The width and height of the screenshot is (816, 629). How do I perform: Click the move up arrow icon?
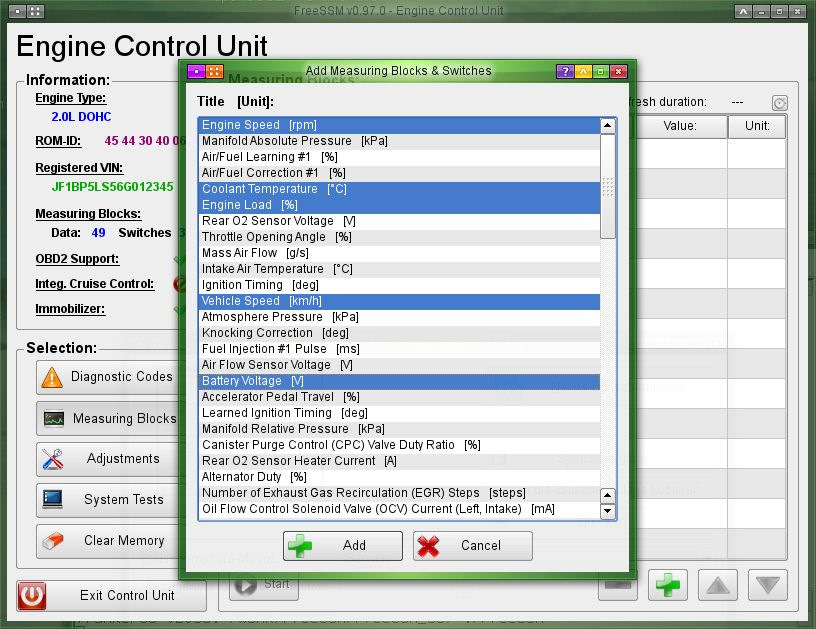718,585
